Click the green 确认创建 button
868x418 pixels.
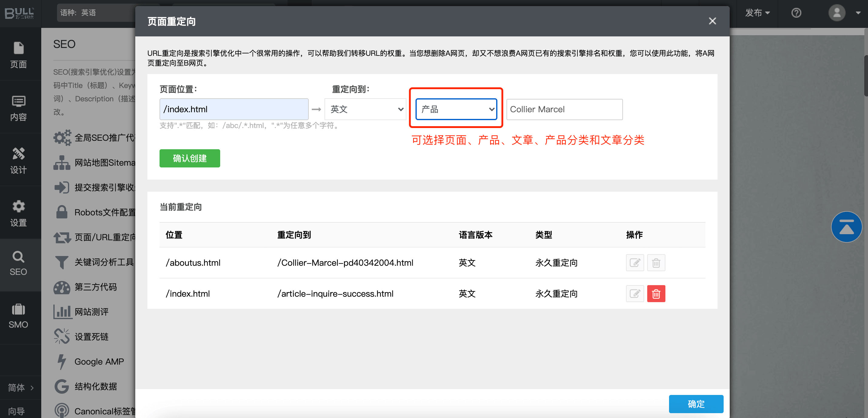(x=190, y=158)
